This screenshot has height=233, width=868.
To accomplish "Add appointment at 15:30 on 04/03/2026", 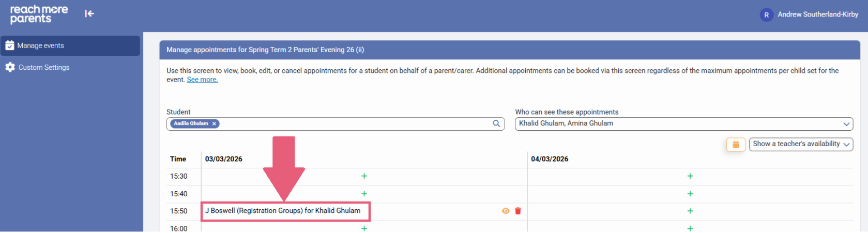I will 690,177.
